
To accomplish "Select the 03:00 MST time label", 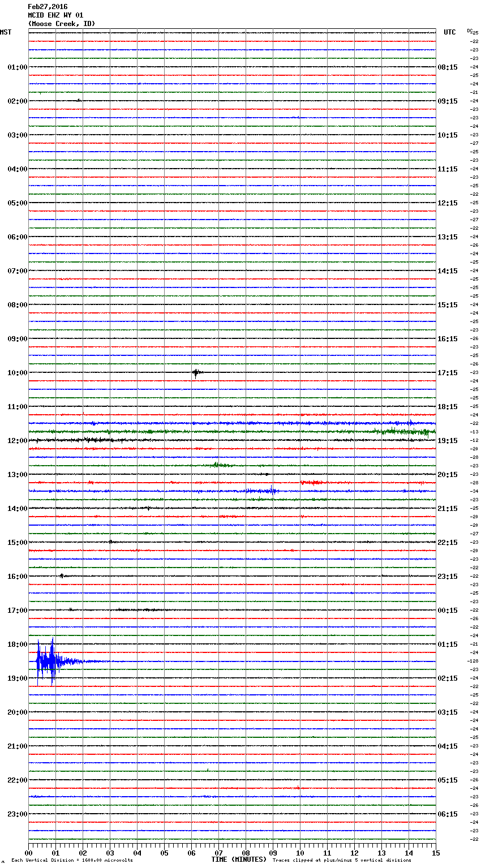I will click(x=18, y=135).
